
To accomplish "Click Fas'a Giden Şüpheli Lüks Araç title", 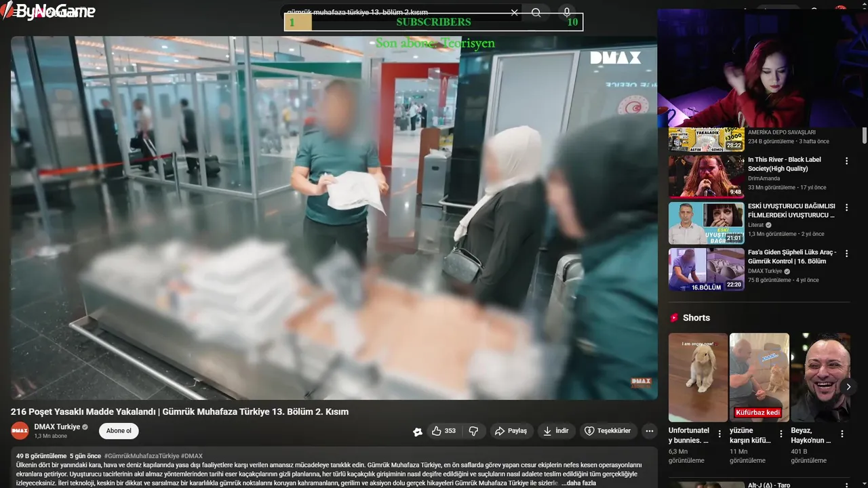I will pyautogui.click(x=792, y=256).
